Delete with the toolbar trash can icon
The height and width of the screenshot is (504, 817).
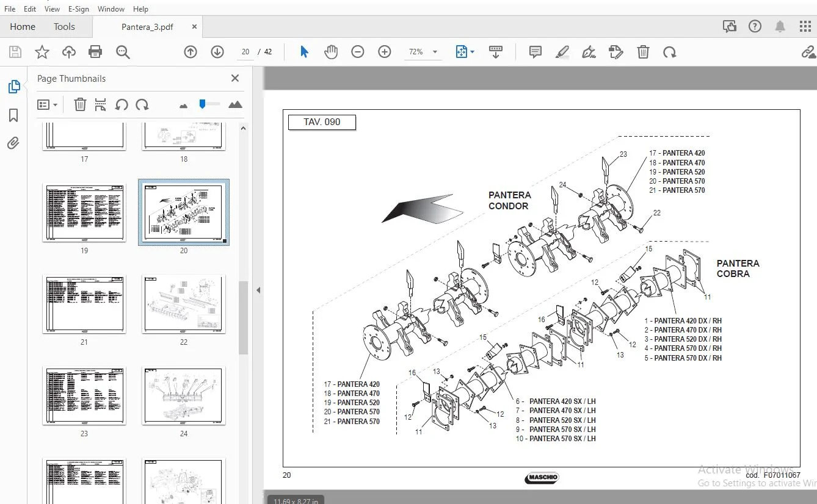[x=643, y=52]
